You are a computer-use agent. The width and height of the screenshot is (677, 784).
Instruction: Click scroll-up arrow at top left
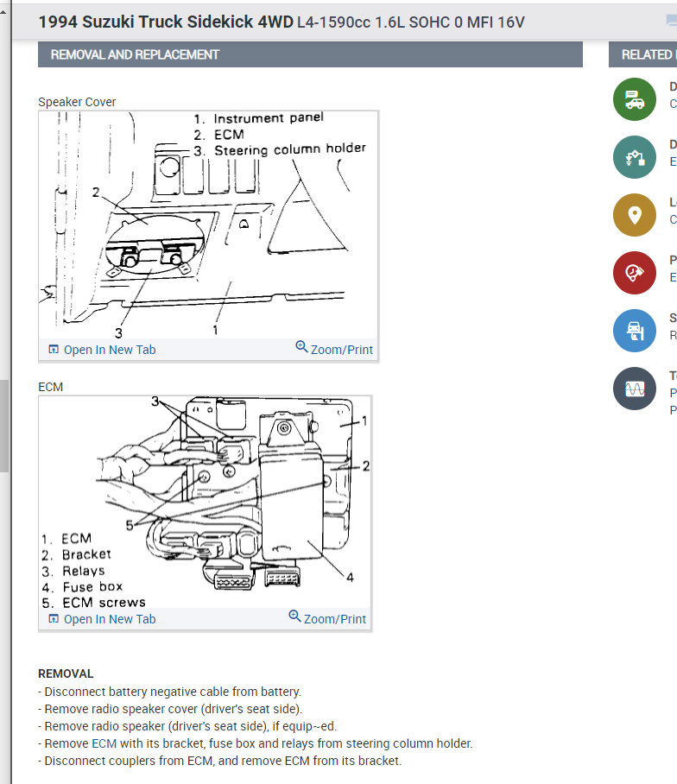click(3, 11)
